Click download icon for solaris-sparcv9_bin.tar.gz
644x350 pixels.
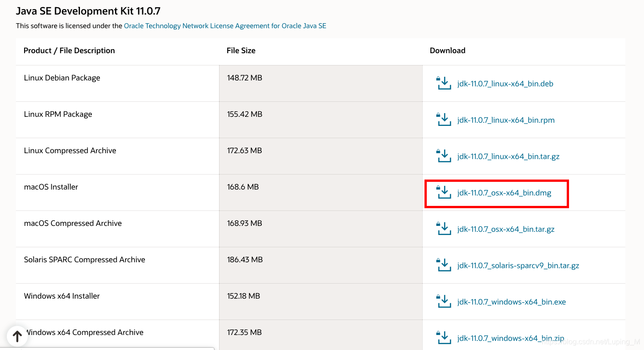click(444, 265)
